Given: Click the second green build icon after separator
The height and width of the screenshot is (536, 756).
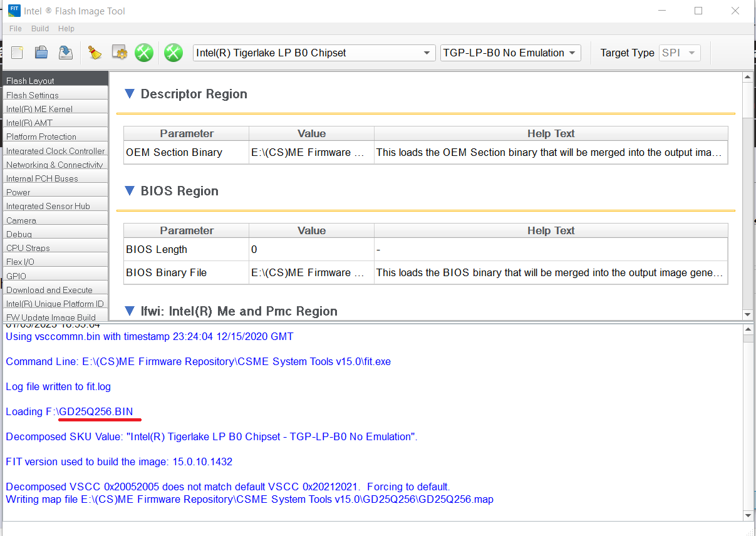Looking at the screenshot, I should 173,53.
